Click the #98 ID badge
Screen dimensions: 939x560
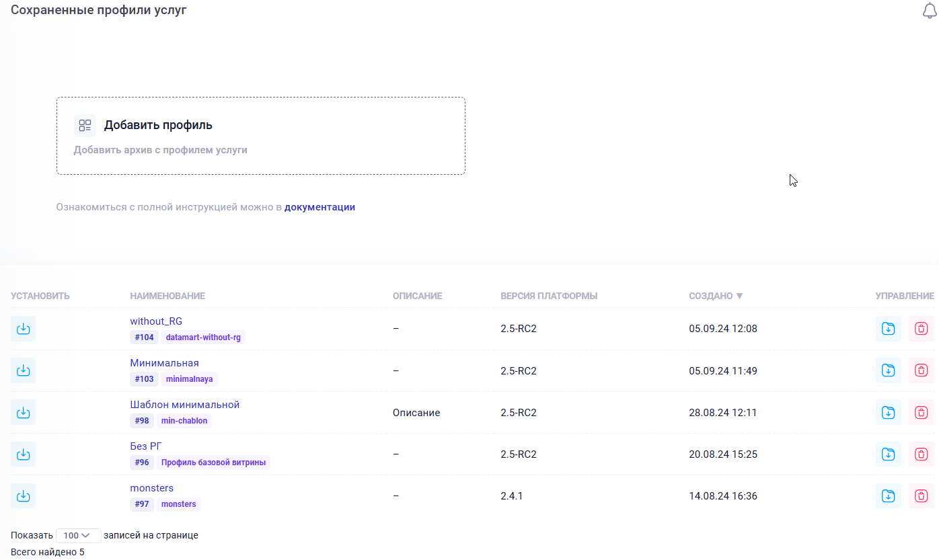(x=141, y=421)
